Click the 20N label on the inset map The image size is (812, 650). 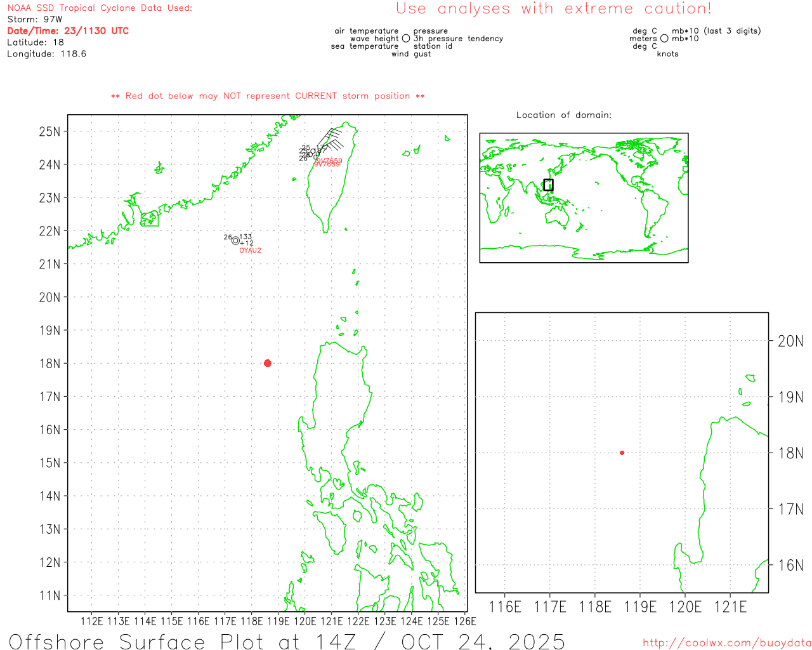[x=790, y=342]
